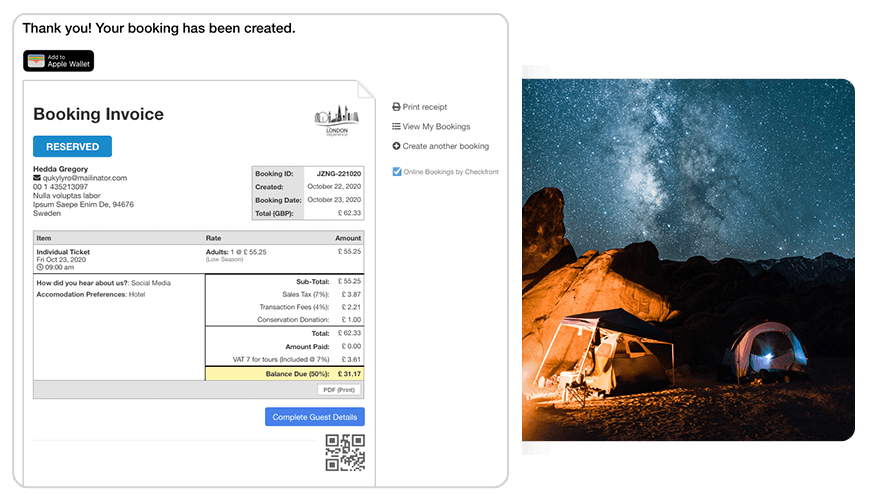Click the clock icon next to 09:00 am
The width and height of the screenshot is (870, 502).
pyautogui.click(x=40, y=267)
